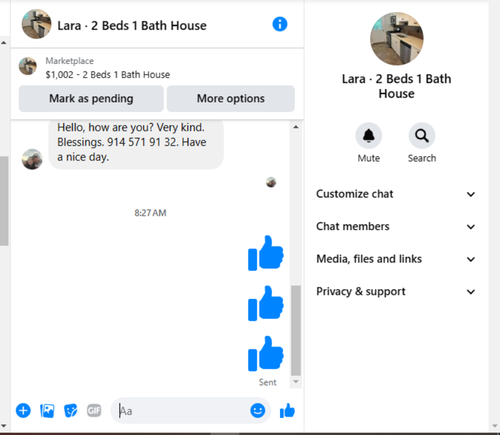Search in conversation with magnifier icon
This screenshot has width=500, height=435.
tap(422, 136)
